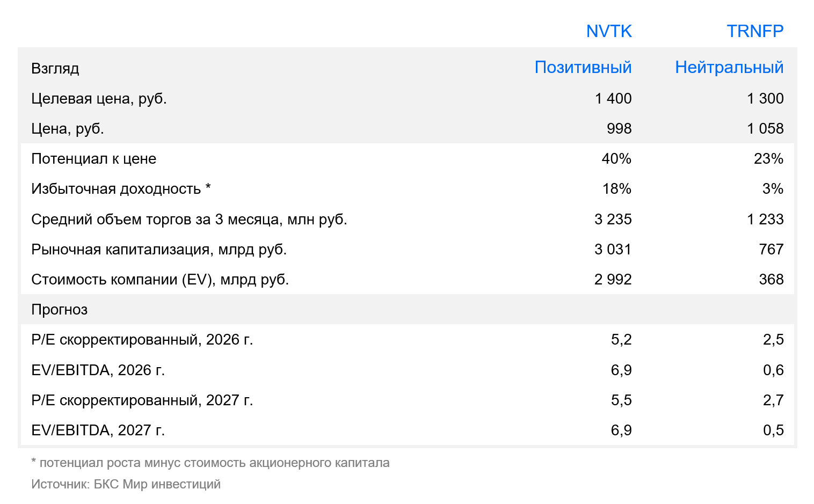Click NVTK excess return 18%
814x504 pixels.
click(617, 189)
